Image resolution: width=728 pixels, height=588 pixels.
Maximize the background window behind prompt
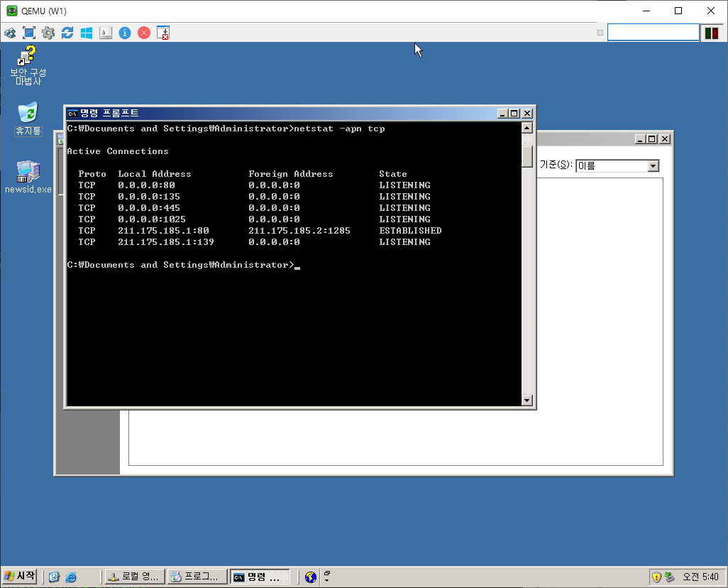(x=652, y=139)
